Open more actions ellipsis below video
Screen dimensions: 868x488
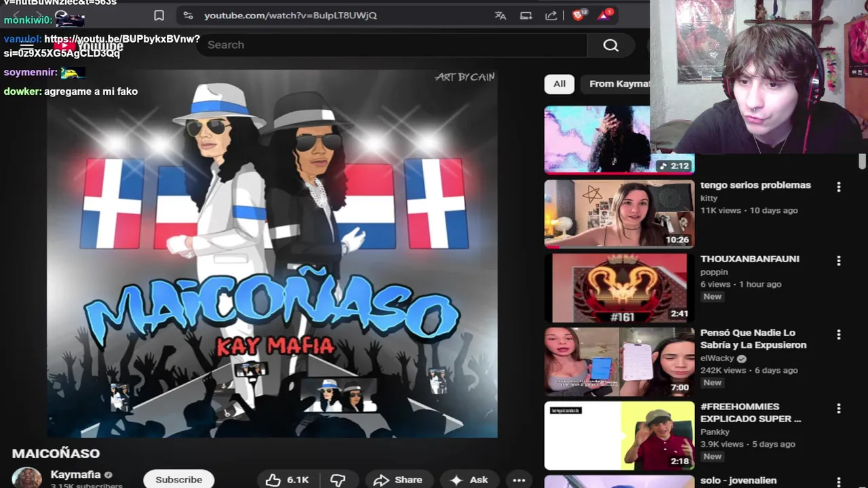click(x=519, y=479)
